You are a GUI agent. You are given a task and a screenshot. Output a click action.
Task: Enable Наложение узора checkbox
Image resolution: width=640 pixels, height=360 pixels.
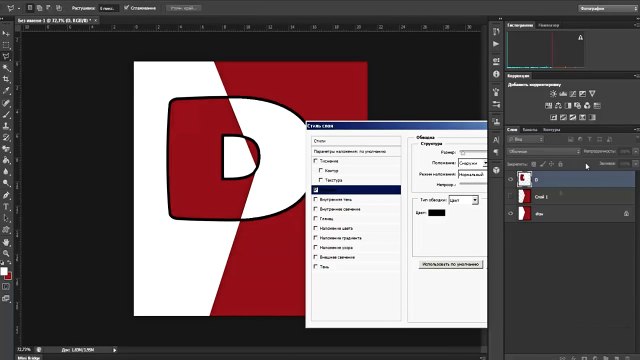[316, 247]
